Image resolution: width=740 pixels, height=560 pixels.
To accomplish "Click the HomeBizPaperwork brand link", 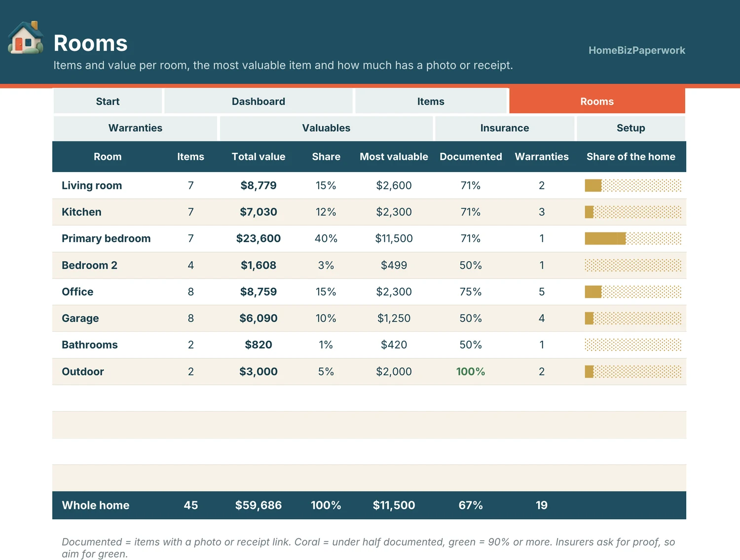I will coord(637,50).
